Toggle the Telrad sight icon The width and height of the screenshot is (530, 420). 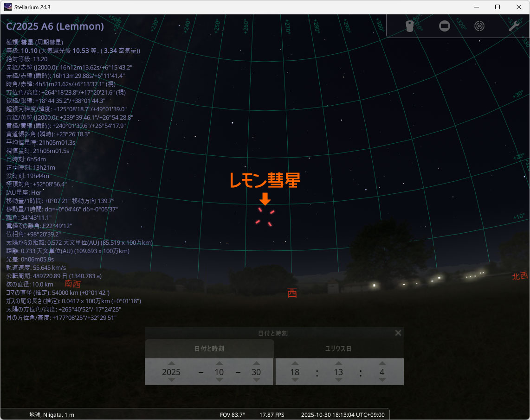click(x=479, y=26)
